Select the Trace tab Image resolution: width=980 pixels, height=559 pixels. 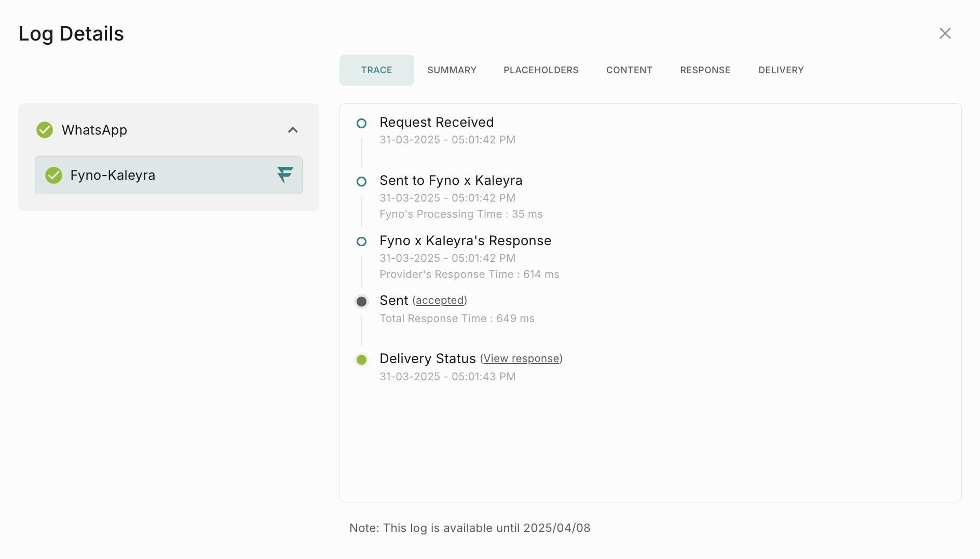tap(376, 70)
